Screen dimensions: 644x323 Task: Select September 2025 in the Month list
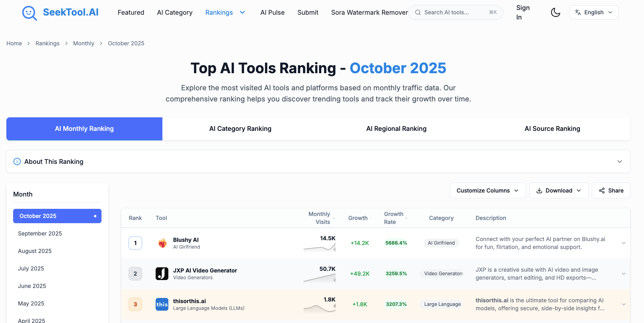57,233
